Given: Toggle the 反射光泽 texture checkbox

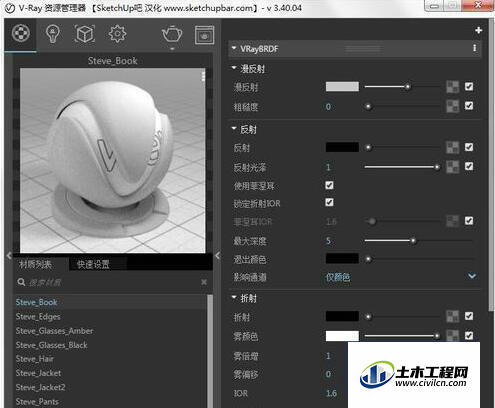Looking at the screenshot, I should [x=469, y=166].
